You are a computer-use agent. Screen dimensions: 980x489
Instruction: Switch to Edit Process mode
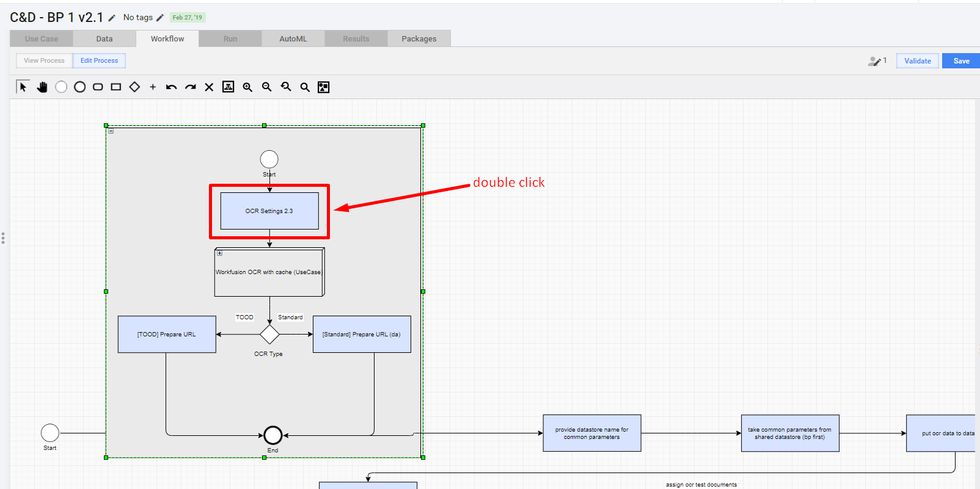(99, 60)
